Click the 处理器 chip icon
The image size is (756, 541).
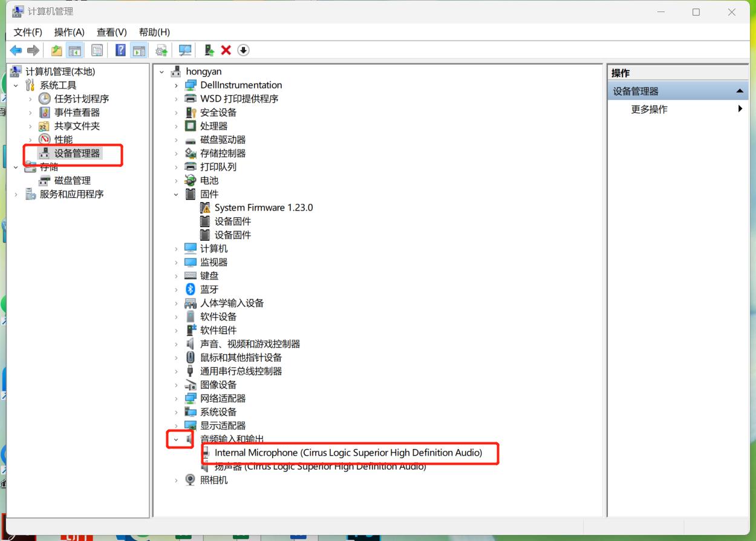click(191, 126)
